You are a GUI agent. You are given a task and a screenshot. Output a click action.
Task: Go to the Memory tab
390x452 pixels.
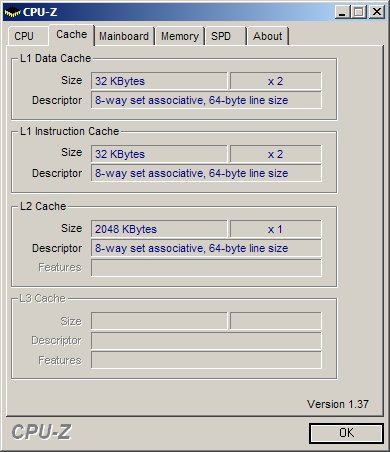click(180, 36)
